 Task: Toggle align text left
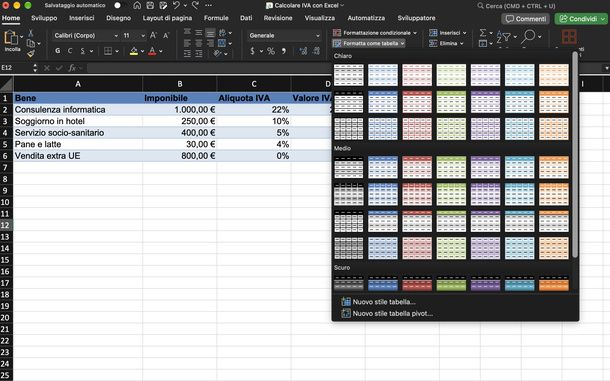click(x=187, y=43)
